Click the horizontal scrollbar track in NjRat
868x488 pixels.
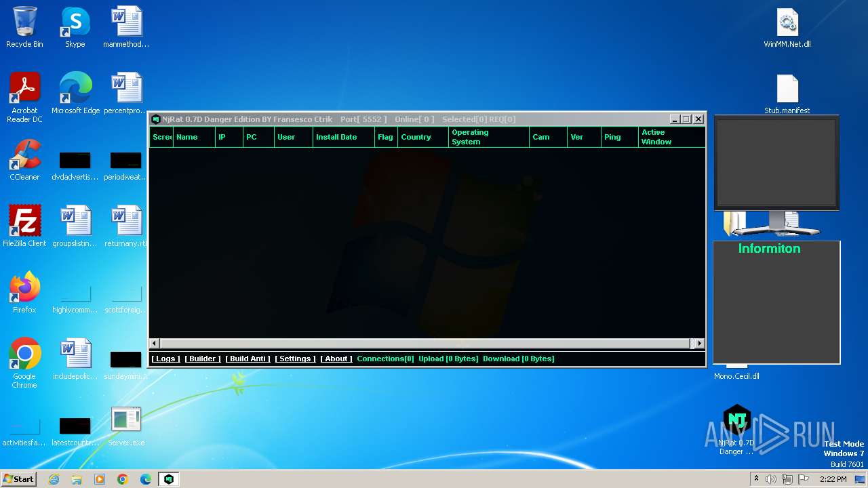[x=427, y=344]
